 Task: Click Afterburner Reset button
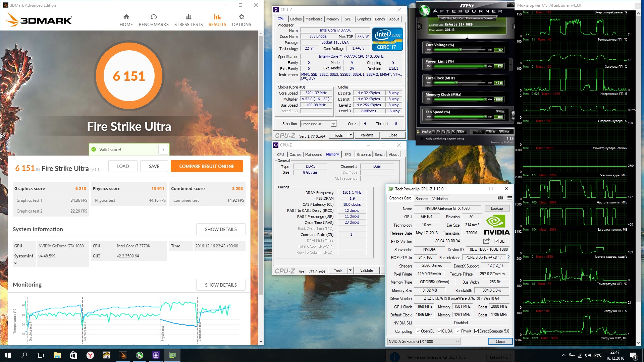[x=491, y=132]
